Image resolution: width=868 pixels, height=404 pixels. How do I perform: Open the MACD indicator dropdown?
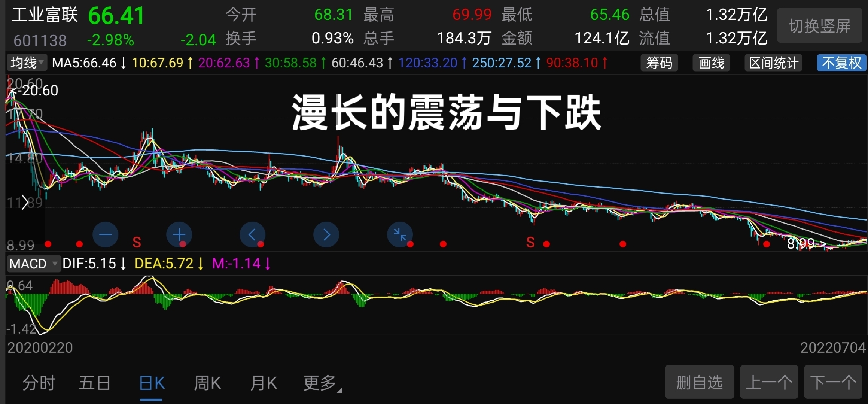[x=33, y=264]
